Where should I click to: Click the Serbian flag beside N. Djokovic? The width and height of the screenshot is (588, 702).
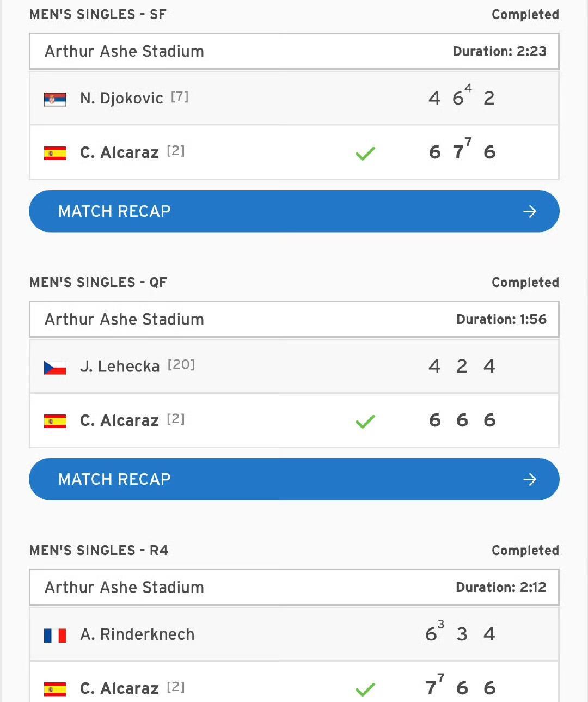point(55,99)
